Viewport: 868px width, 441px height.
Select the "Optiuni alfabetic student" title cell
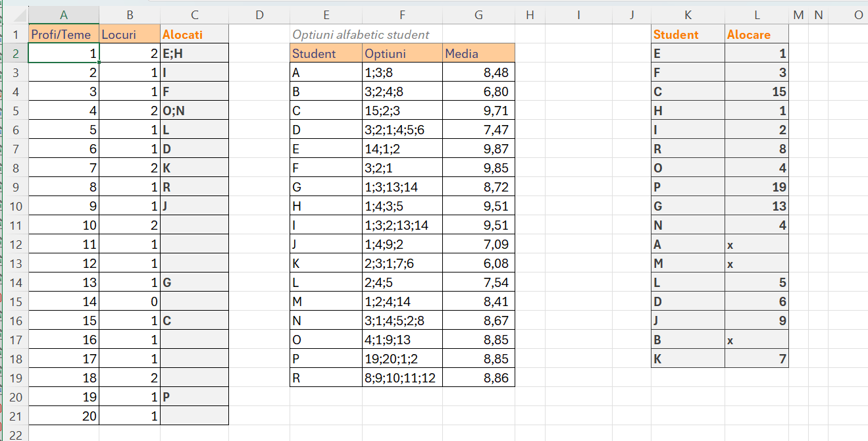point(360,34)
